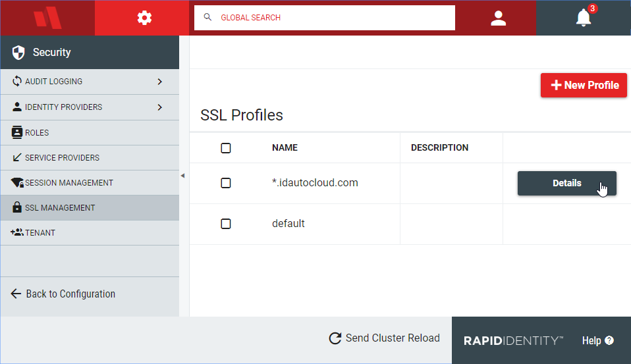Collapse the sidebar with the triangle handle
This screenshot has width=631, height=364.
182,176
